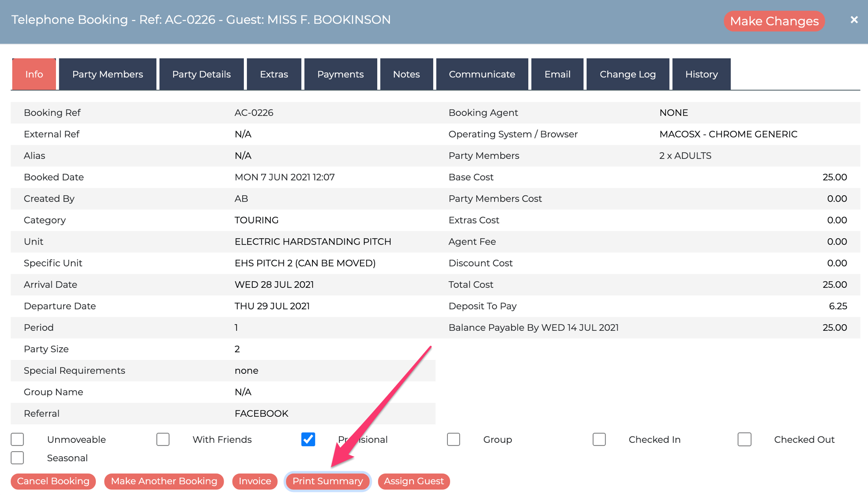Open the Extras tab
868x495 pixels.
pos(274,74)
